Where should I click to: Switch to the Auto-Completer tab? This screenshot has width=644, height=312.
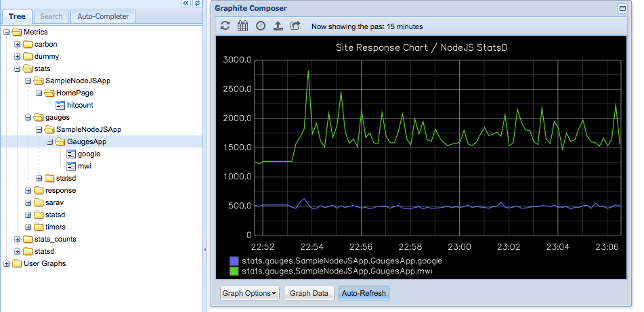103,16
